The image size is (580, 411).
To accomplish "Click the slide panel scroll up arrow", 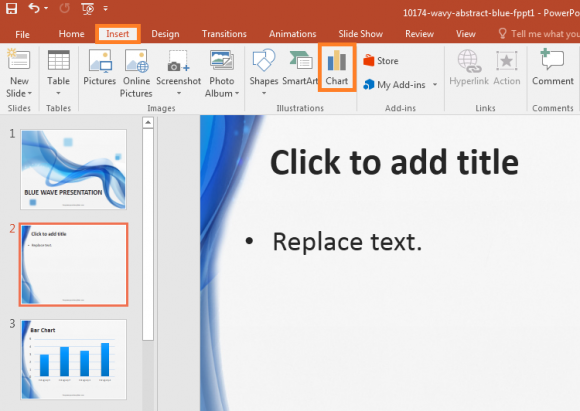I will [x=148, y=122].
